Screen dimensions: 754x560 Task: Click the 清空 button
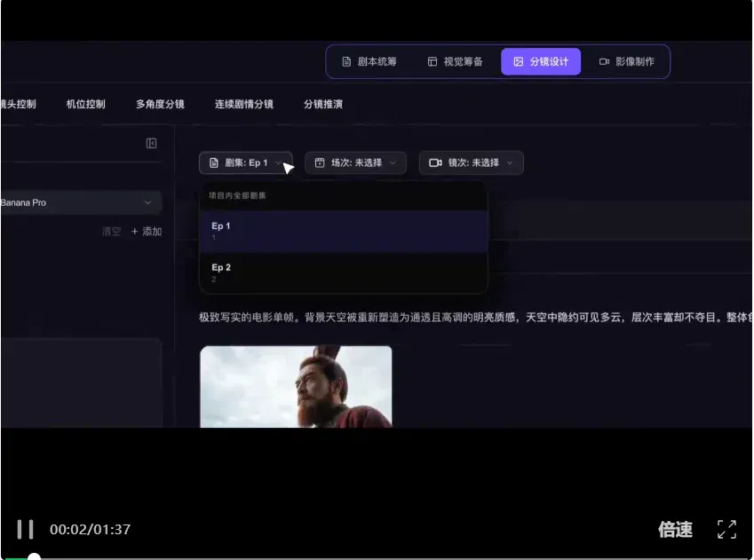(x=112, y=232)
